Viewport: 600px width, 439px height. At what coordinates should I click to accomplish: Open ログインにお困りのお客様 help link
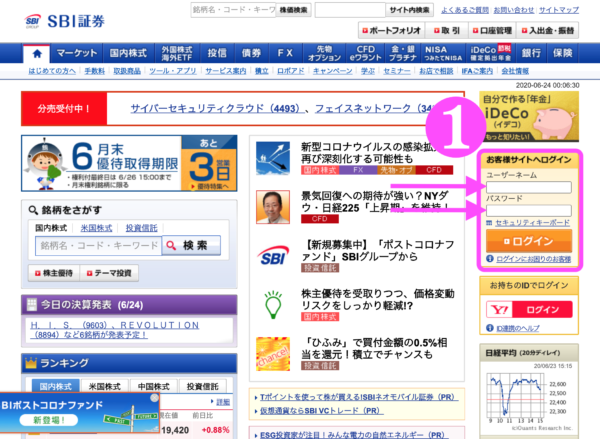pyautogui.click(x=533, y=259)
